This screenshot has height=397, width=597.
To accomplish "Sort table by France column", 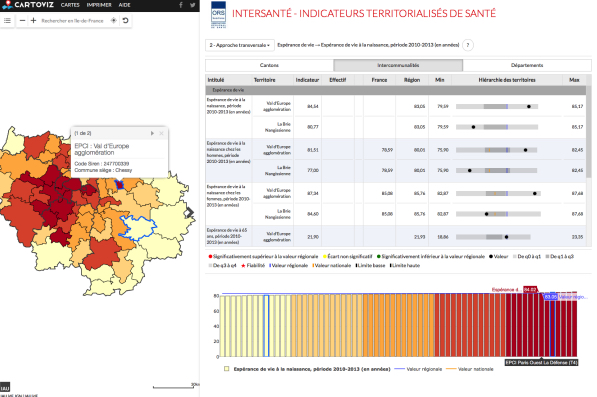I will tap(379, 80).
